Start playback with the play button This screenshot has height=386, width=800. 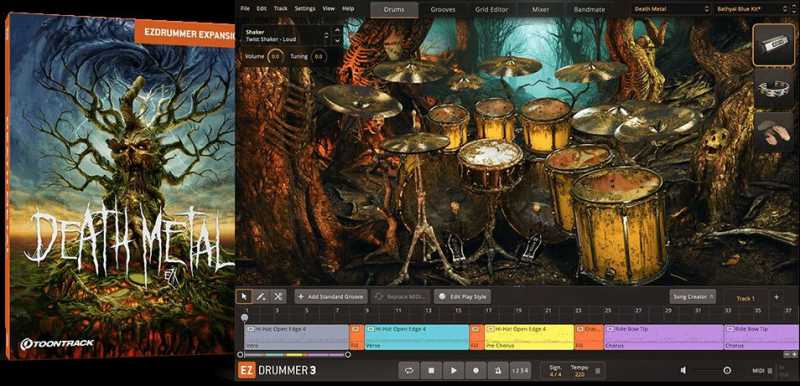453,370
